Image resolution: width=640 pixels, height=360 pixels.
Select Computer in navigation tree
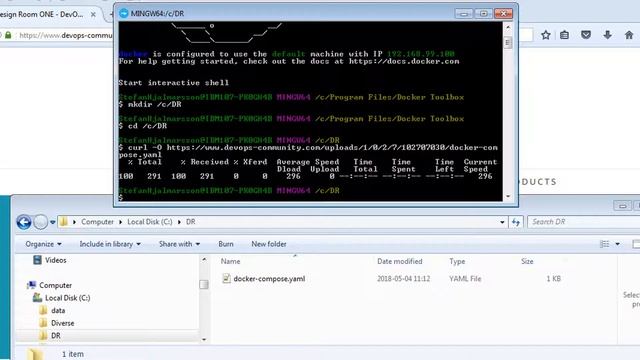coord(56,285)
